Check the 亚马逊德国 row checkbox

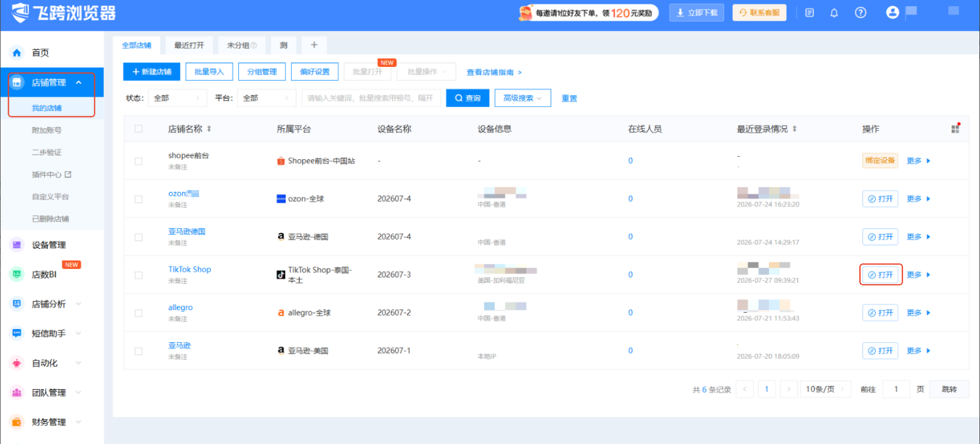point(138,237)
